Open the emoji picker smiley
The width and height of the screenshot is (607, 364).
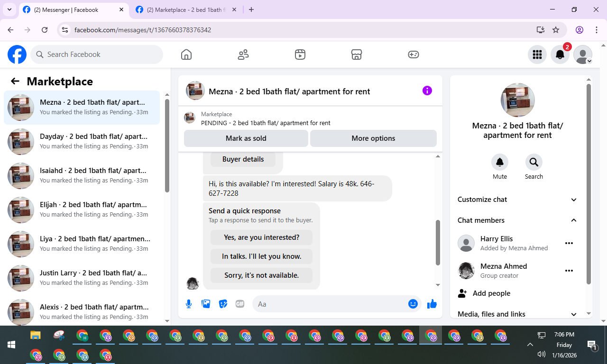point(413,304)
